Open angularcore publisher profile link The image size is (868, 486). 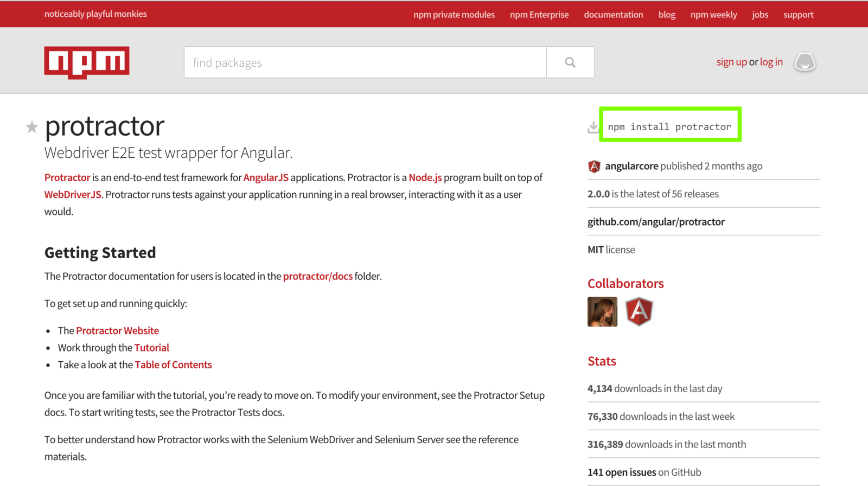(631, 166)
